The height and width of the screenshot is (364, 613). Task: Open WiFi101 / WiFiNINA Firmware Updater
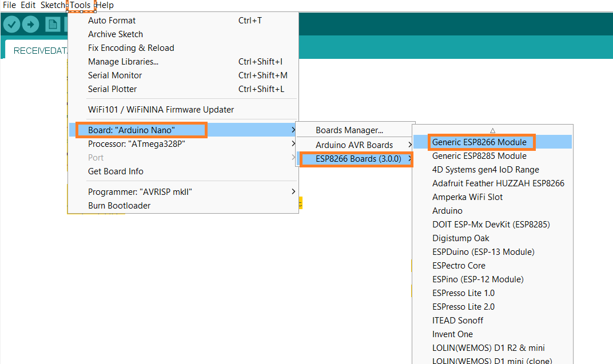183,109
